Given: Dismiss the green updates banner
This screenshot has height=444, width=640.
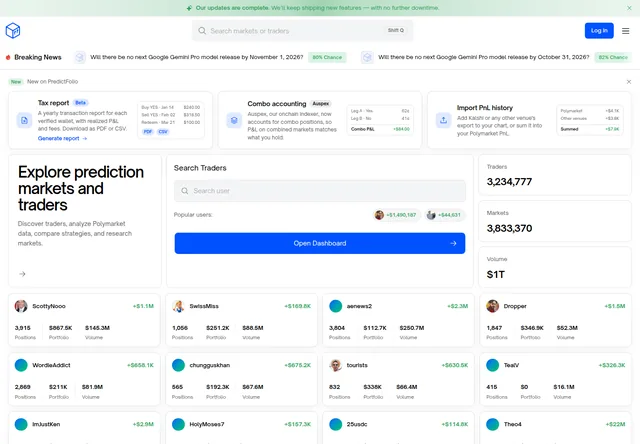Looking at the screenshot, I should pyautogui.click(x=629, y=8).
